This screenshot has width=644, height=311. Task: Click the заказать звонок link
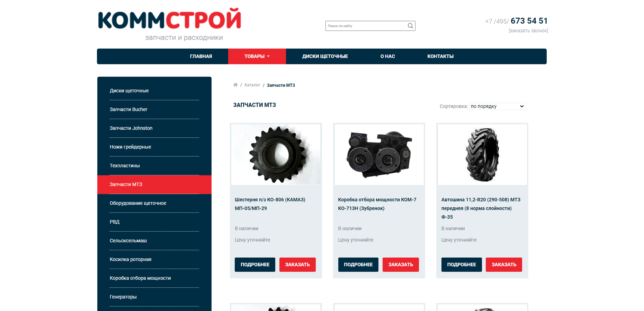[x=528, y=31]
